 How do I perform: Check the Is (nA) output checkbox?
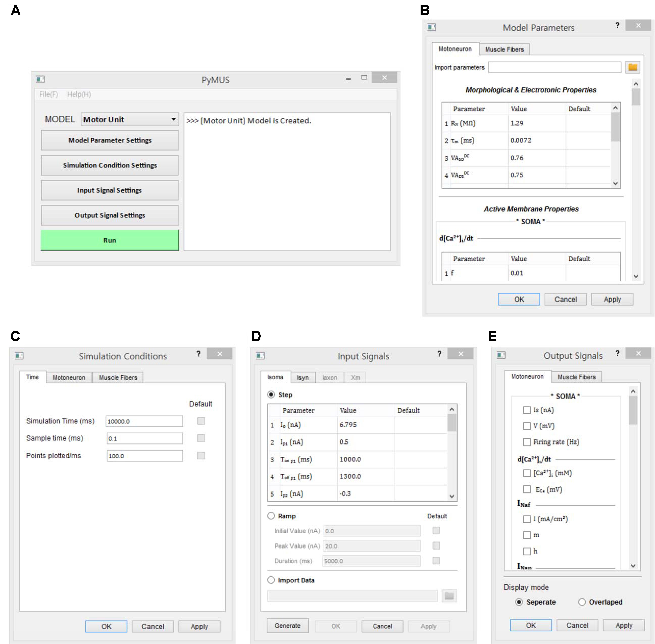point(527,410)
